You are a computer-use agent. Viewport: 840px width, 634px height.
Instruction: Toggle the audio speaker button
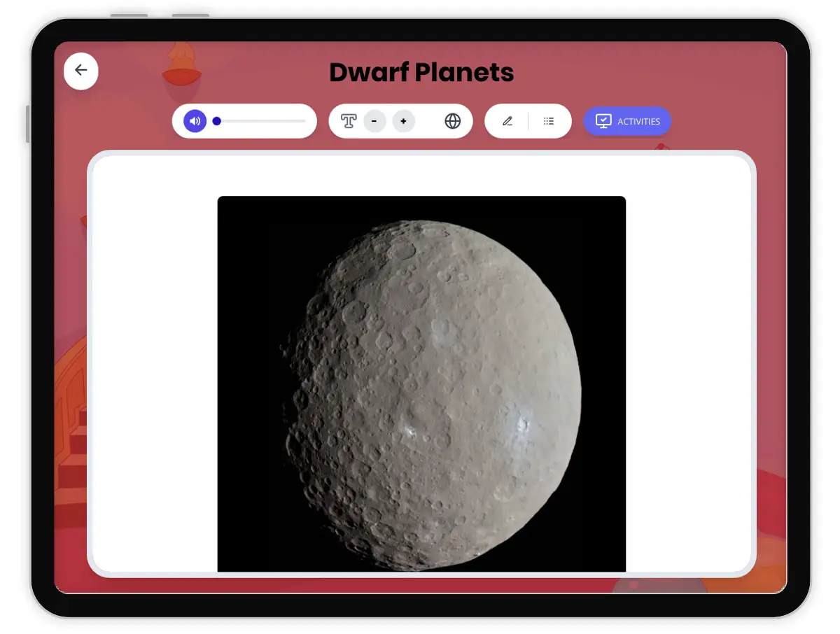[x=195, y=121]
